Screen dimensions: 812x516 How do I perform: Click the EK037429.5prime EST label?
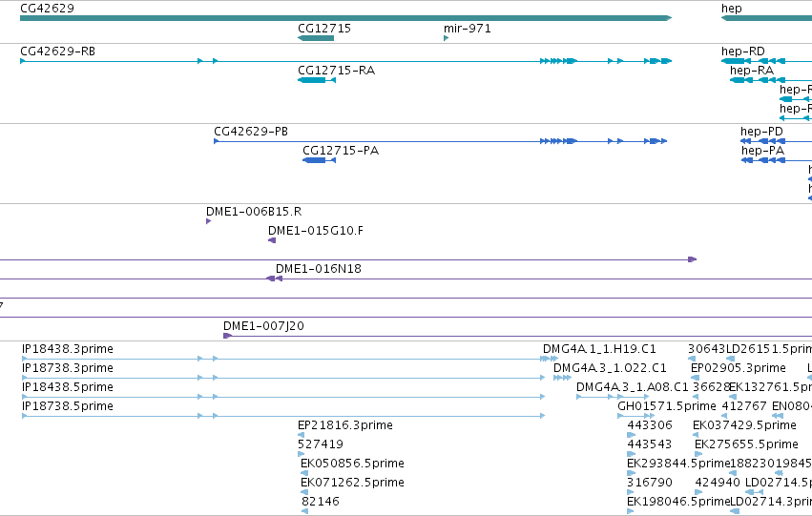744,424
